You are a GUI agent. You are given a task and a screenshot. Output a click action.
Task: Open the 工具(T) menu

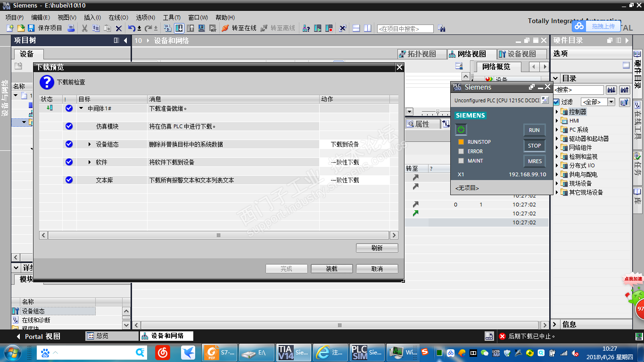click(172, 17)
